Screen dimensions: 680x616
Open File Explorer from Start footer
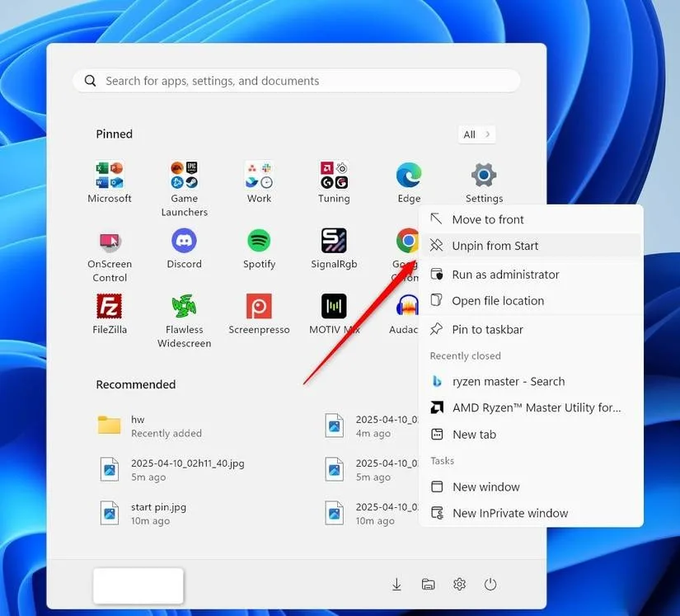coord(428,585)
